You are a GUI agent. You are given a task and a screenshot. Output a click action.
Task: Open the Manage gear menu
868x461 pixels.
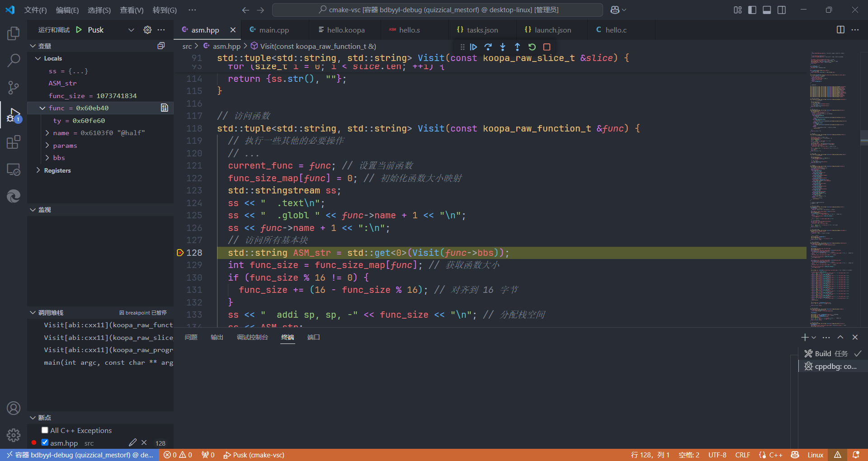click(14, 435)
